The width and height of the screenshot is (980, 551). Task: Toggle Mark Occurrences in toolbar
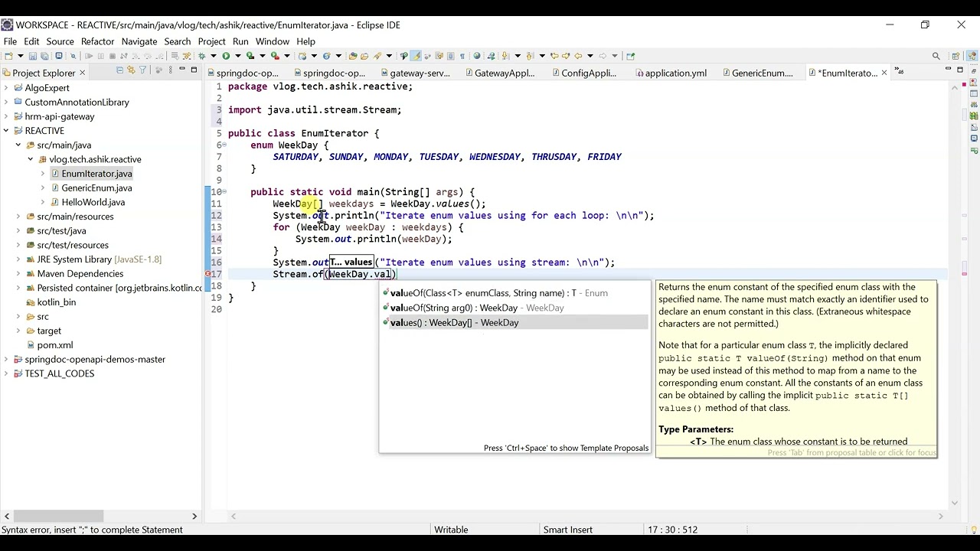click(416, 56)
